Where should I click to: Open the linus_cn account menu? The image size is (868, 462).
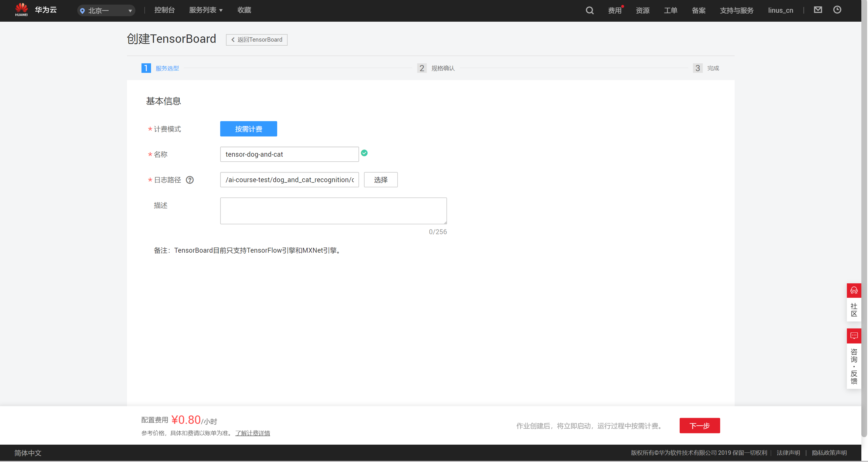point(780,10)
